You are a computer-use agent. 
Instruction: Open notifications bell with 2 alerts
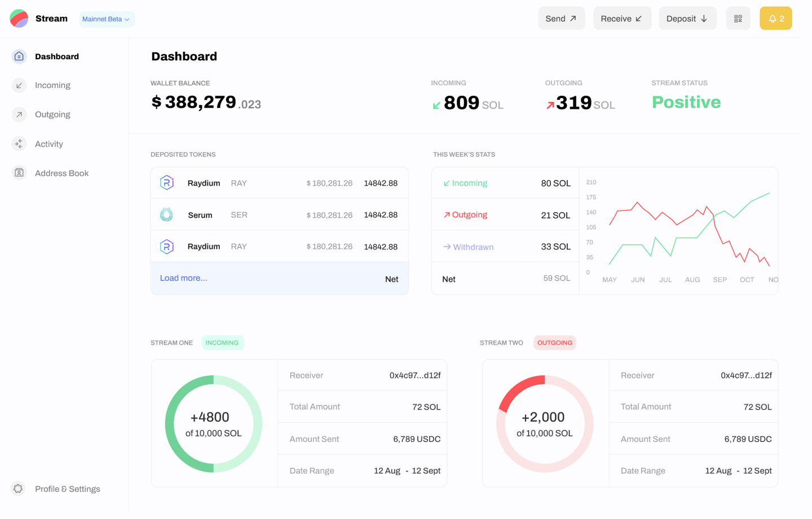coord(775,19)
